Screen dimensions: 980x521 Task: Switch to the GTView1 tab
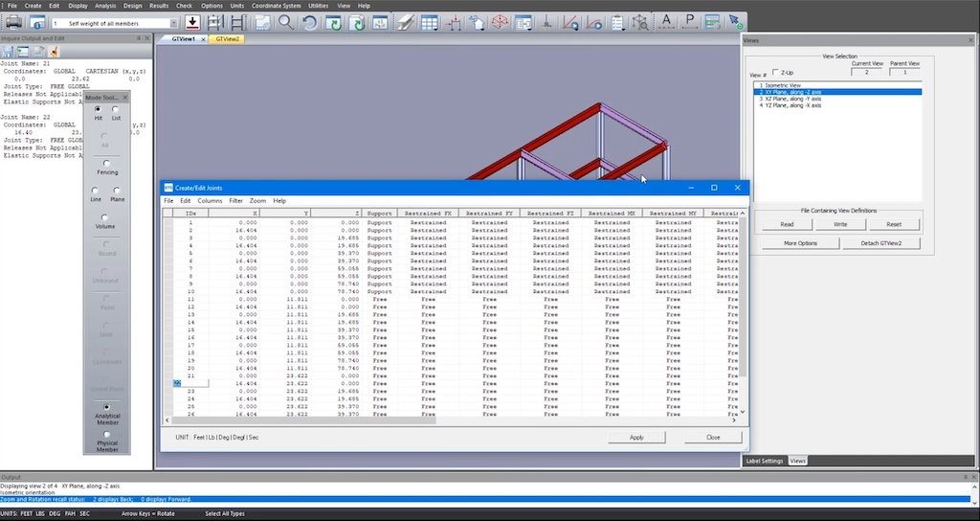coord(184,39)
